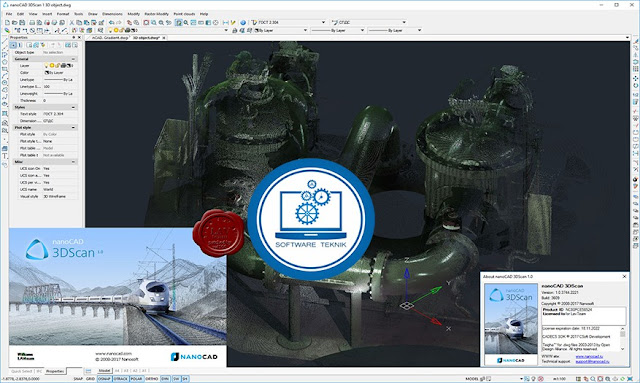Click the Cut scissors icon

click(x=72, y=22)
